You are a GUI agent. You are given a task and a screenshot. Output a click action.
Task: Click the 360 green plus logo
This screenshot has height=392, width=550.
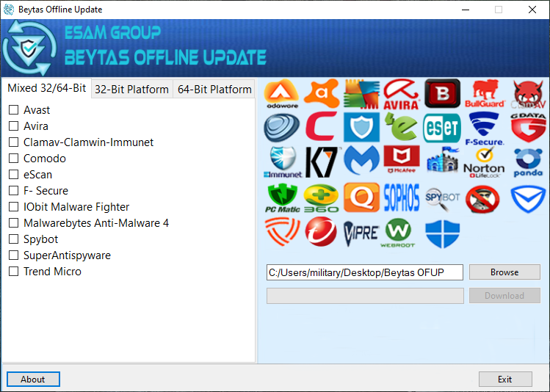[x=322, y=198]
